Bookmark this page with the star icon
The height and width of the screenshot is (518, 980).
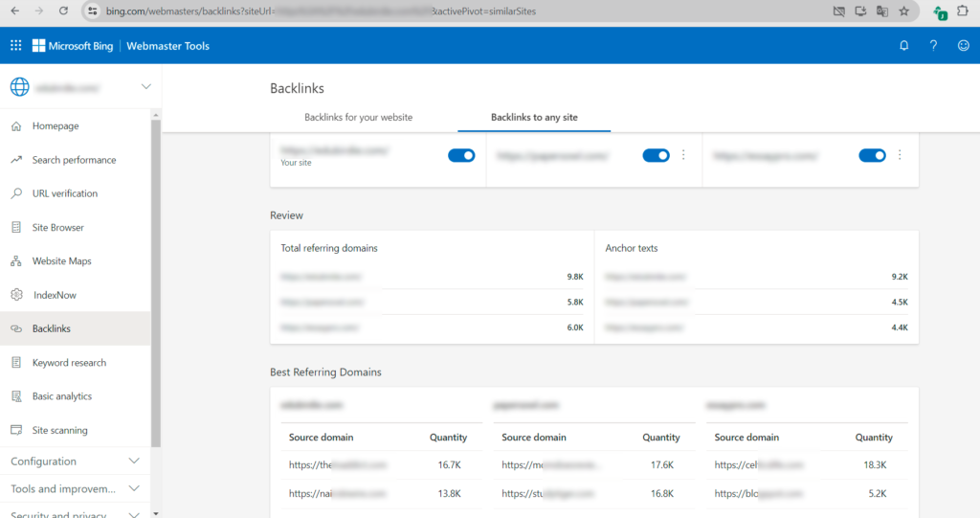pos(903,11)
